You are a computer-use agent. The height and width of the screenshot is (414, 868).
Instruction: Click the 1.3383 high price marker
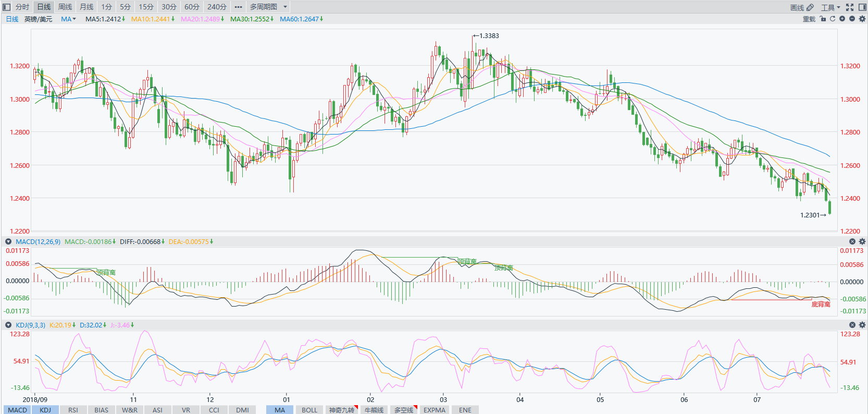[486, 36]
